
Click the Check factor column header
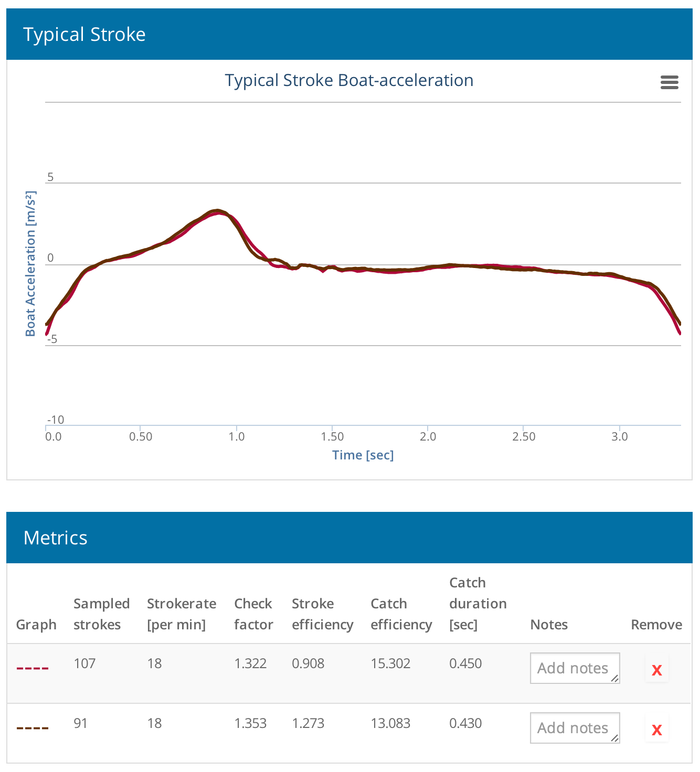click(x=253, y=614)
